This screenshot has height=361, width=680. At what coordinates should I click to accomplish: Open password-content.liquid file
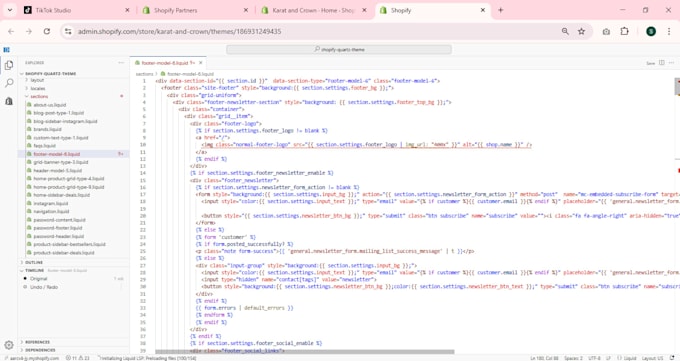pyautogui.click(x=59, y=220)
